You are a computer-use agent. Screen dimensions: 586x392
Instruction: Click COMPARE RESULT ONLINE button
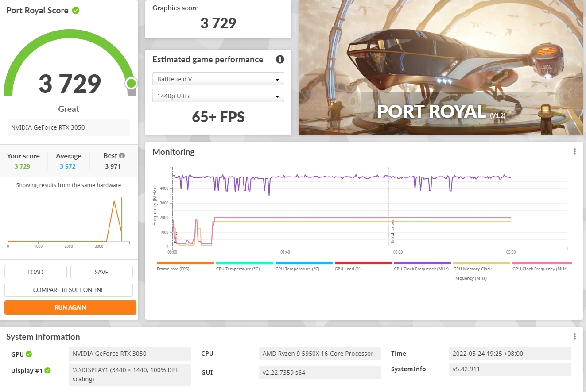69,290
